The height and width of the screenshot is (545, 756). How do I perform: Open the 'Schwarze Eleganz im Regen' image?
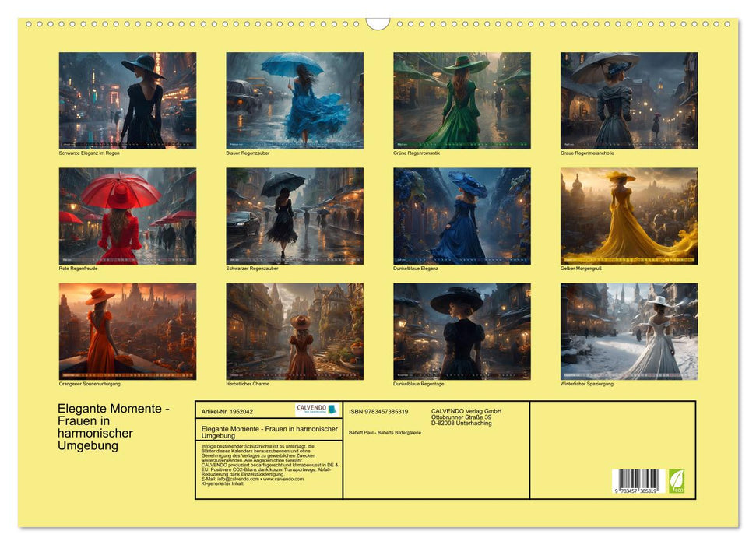tap(128, 100)
